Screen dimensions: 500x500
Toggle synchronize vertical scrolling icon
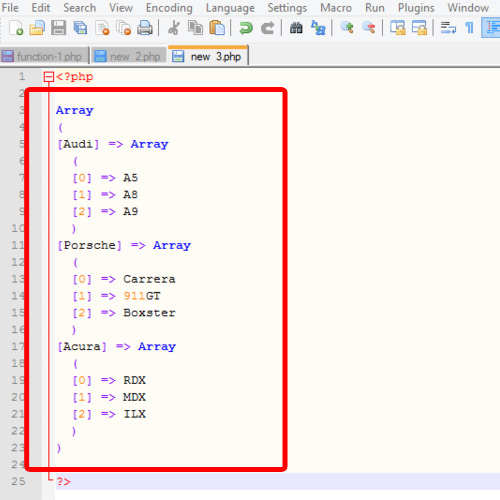click(398, 28)
